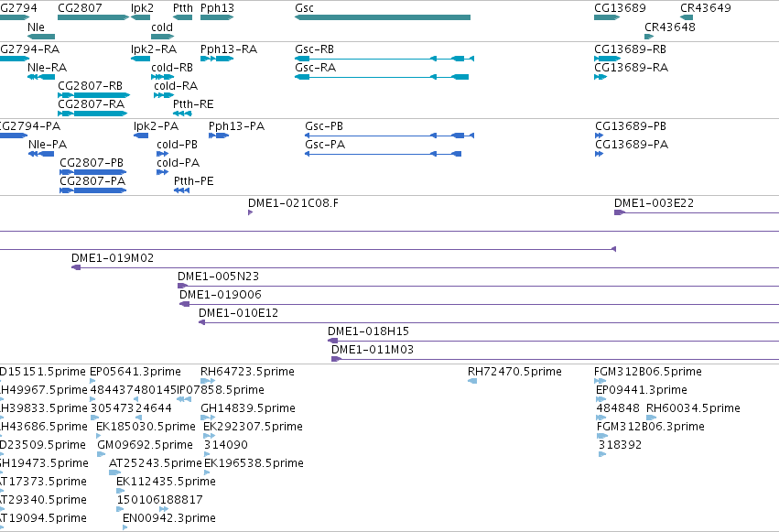The width and height of the screenshot is (779, 532).
Task: Select the EP05641.3prime EST marker
Action: pos(92,381)
